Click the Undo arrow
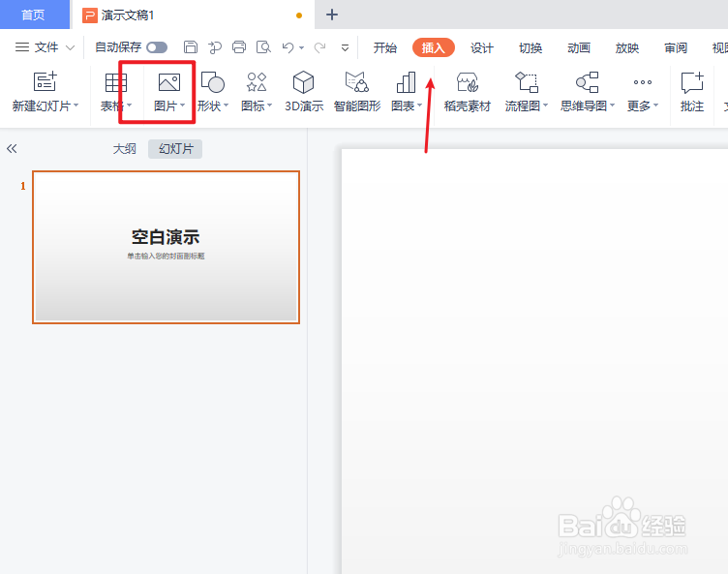 [x=288, y=47]
